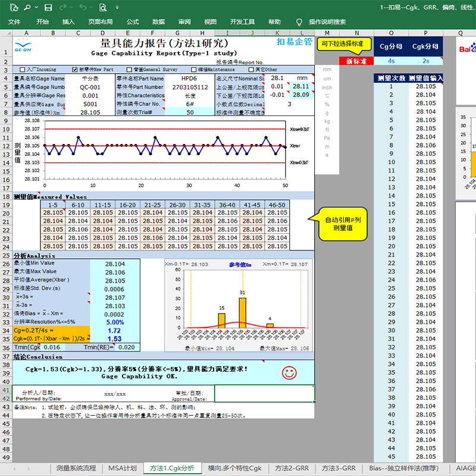The width and height of the screenshot is (476, 476).
Task: Open the 开发工具 ribbon tab
Action: (x=242, y=22)
